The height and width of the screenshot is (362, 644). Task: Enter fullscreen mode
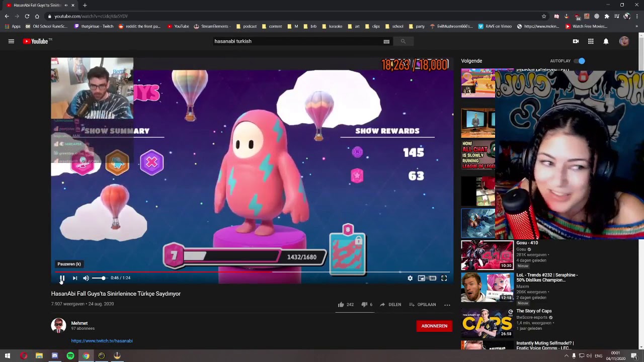point(444,278)
